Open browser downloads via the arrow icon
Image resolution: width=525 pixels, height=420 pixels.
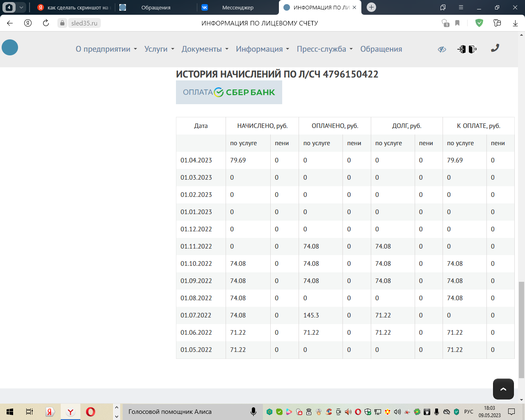tap(515, 23)
